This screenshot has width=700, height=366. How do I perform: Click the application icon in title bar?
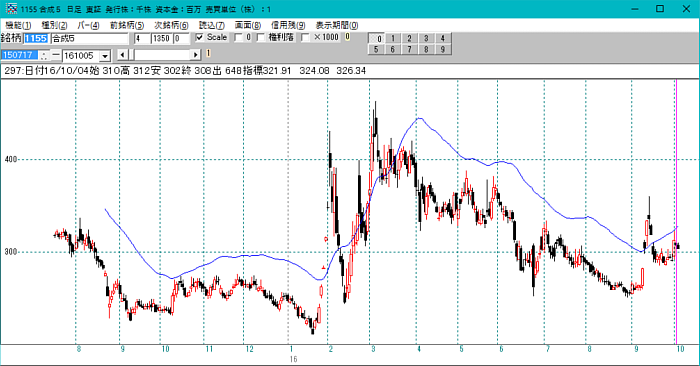[x=11, y=9]
